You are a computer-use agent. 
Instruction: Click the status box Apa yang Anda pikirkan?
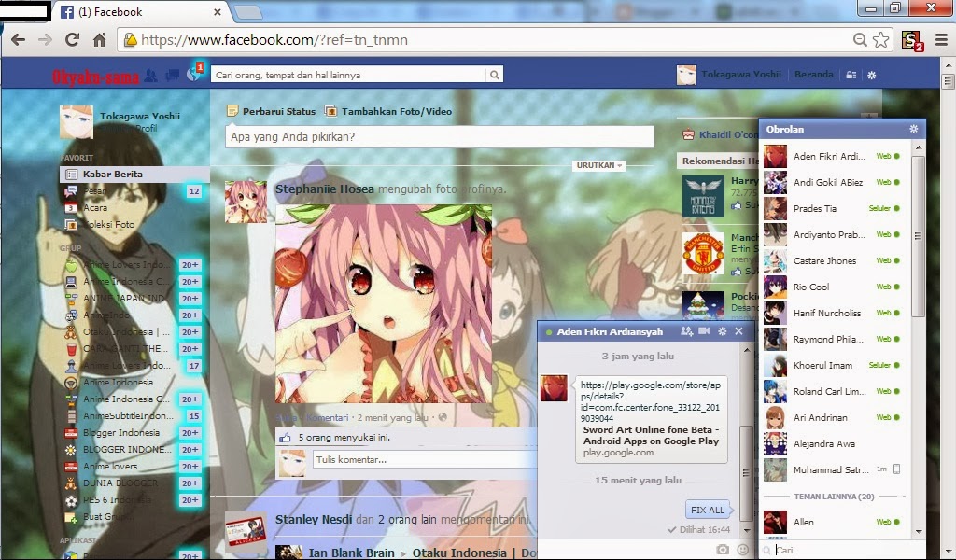coord(439,137)
